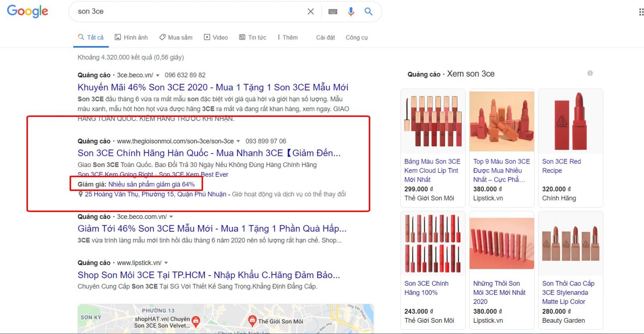Image resolution: width=644 pixels, height=334 pixels.
Task: Open Công cụ tools
Action: (357, 37)
